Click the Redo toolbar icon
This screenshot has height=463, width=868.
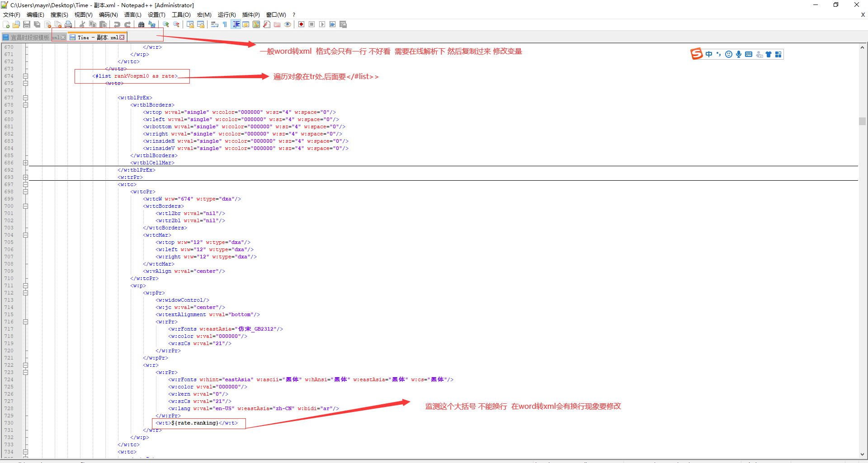pyautogui.click(x=127, y=24)
